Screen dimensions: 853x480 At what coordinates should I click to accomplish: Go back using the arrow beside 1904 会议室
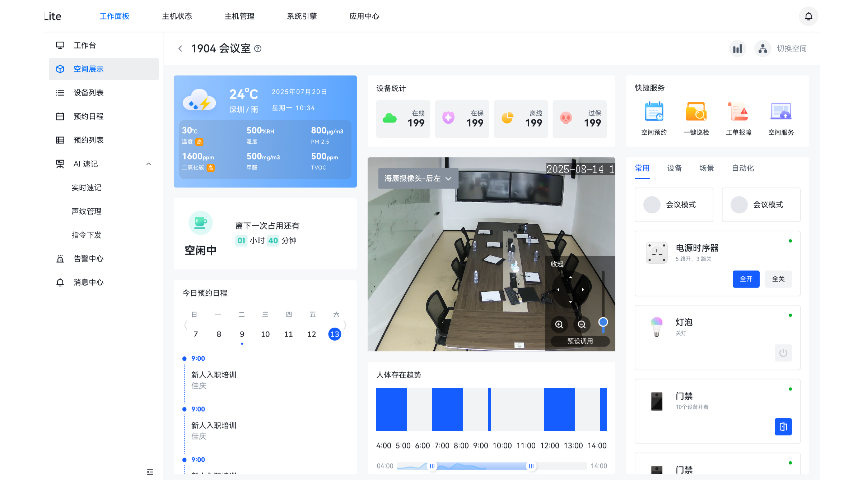180,48
